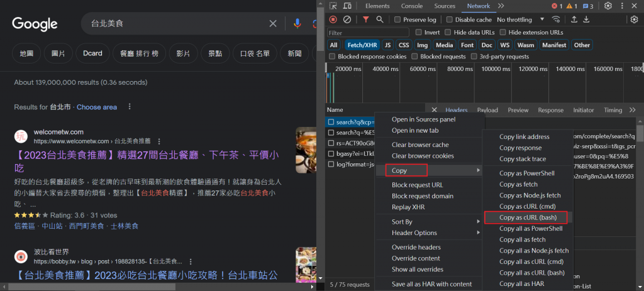Click the Google logo
Screen dimensions: 644x291
(x=35, y=24)
